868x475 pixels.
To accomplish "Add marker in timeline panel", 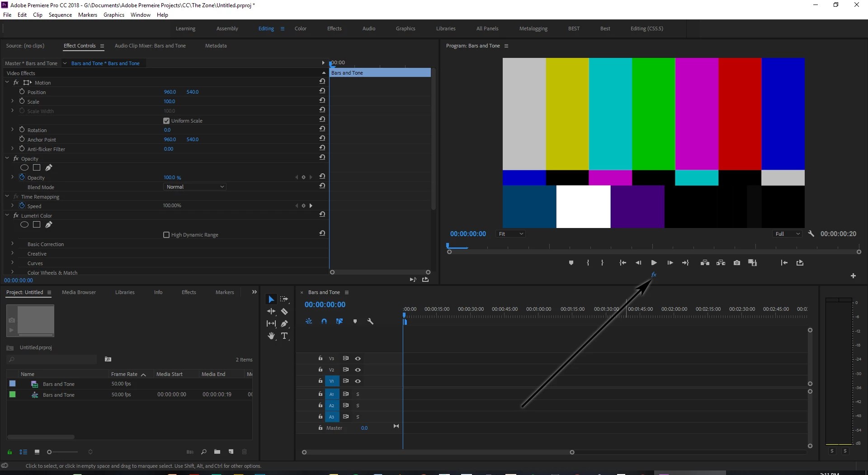I will click(355, 321).
